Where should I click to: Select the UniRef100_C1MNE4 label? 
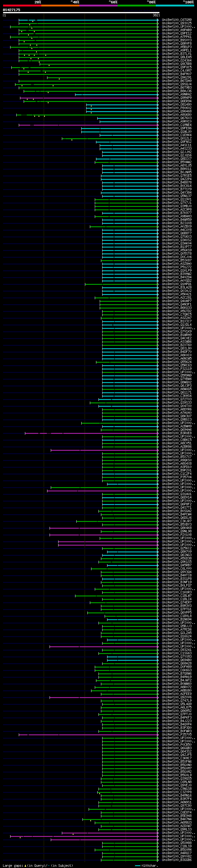(176, 125)
